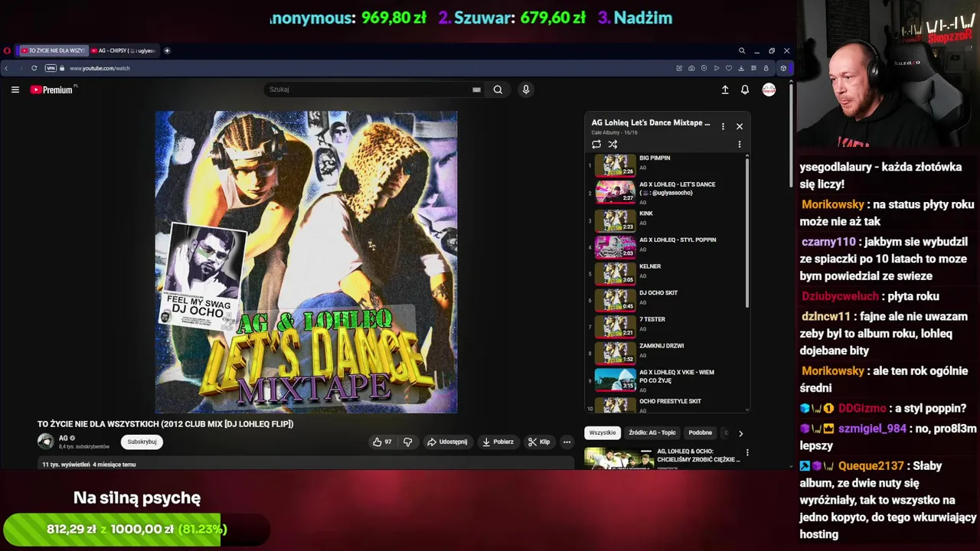980x551 pixels.
Task: Open more options beside the playlist title
Action: click(723, 126)
